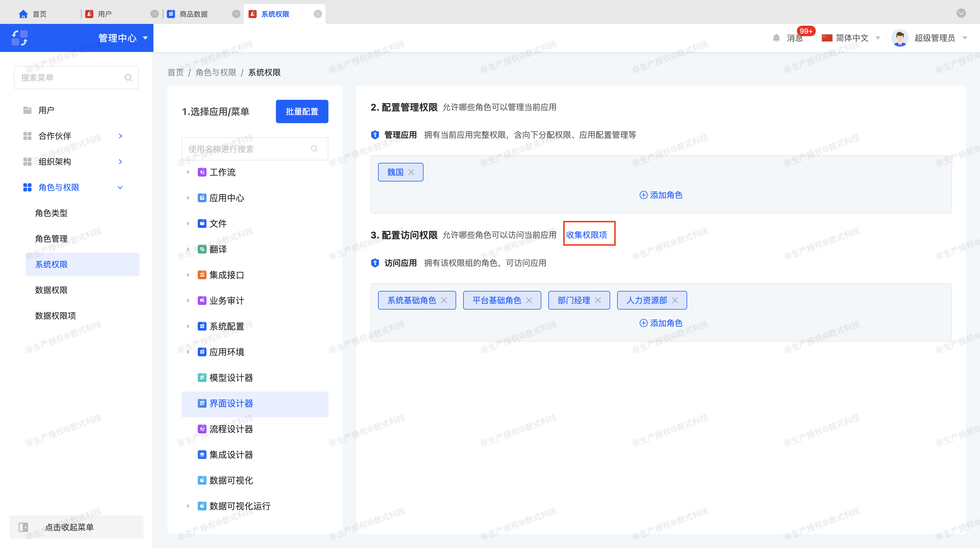Screen dimensions: 980x548
Task: Focus the 使用名称进行搜索 input field
Action: 255,149
